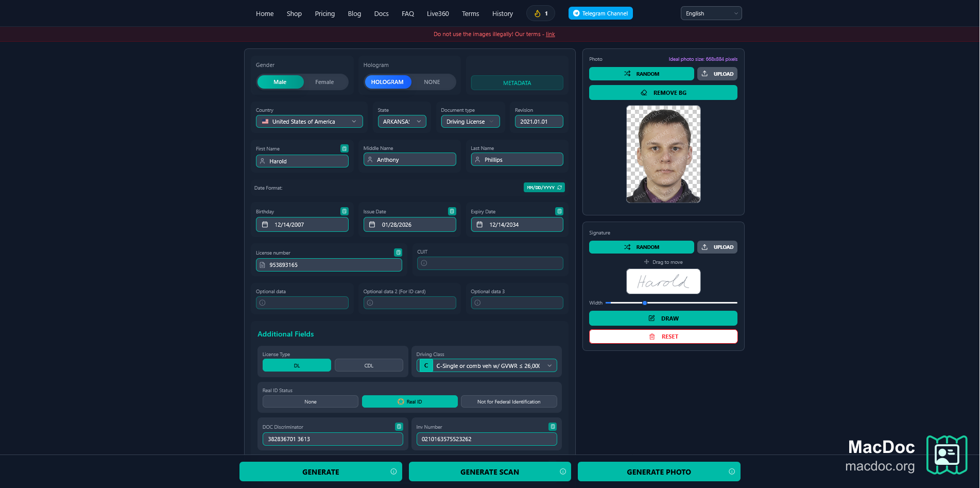This screenshot has width=980, height=488.
Task: Click the calendar icon in Issue Date field
Action: (372, 225)
